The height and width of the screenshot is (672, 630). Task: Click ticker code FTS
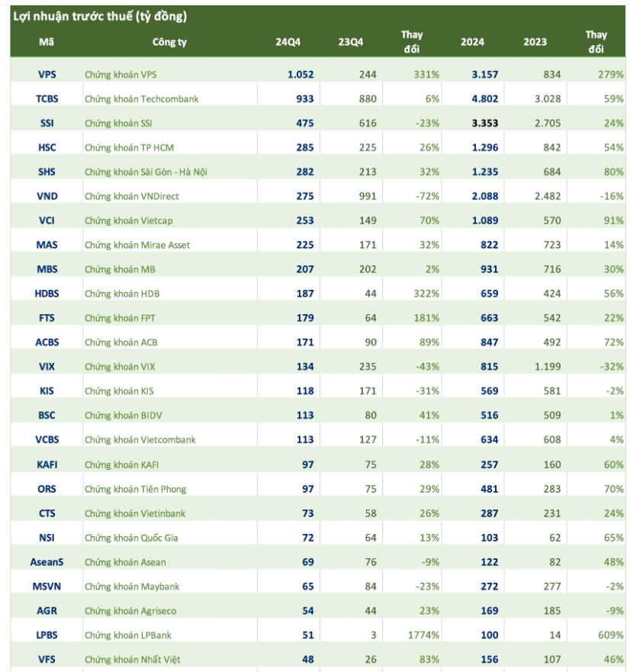47,318
